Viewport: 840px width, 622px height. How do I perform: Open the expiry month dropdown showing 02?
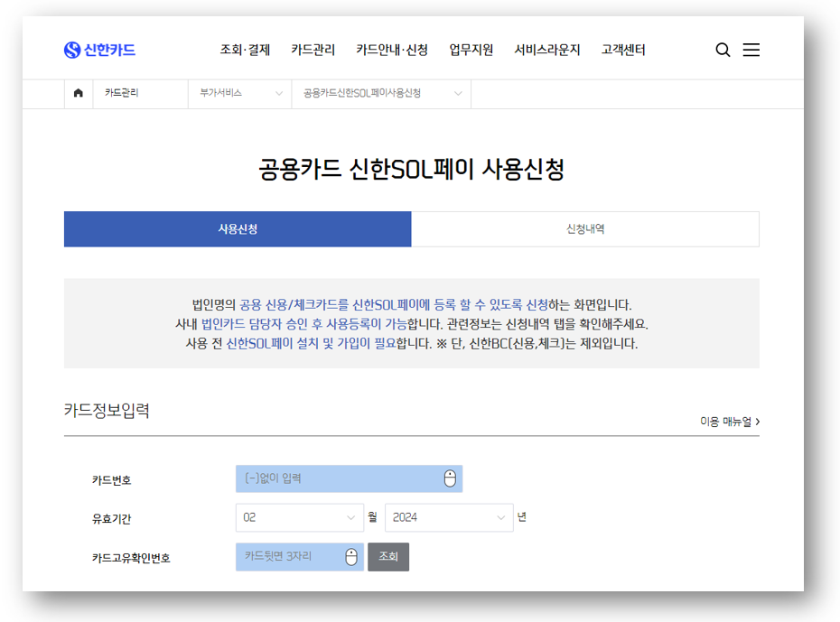tap(300, 517)
